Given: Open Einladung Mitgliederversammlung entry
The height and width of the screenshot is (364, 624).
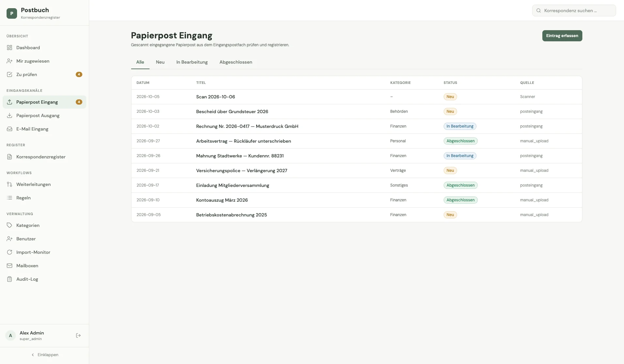Looking at the screenshot, I should pos(356,185).
